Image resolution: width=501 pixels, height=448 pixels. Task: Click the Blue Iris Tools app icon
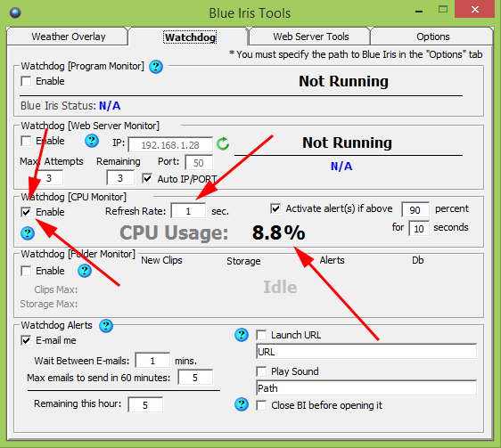(x=15, y=12)
